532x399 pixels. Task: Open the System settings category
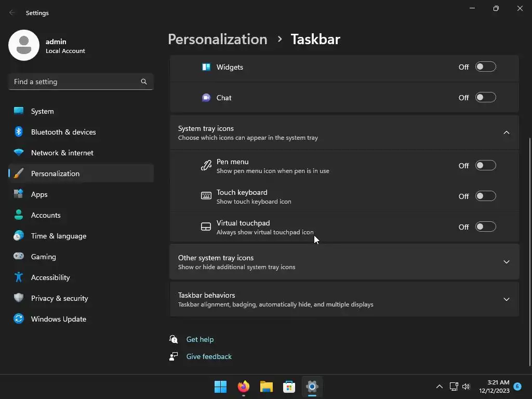click(x=81, y=111)
